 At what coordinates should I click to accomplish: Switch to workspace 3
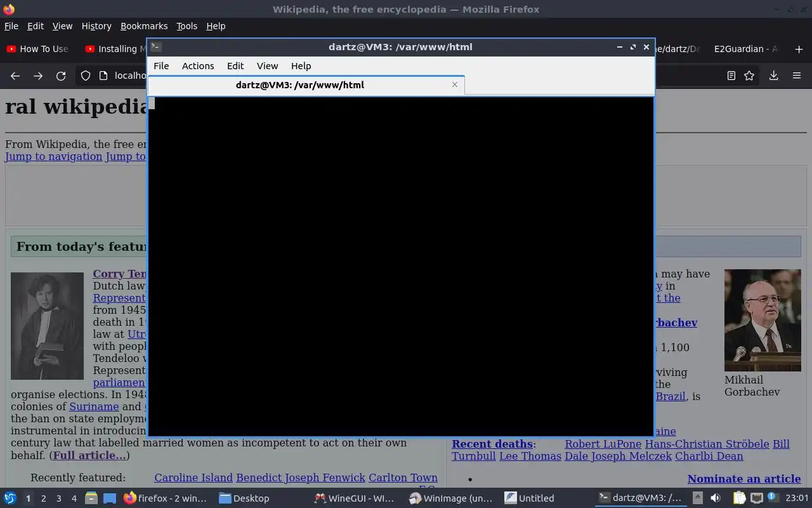59,498
